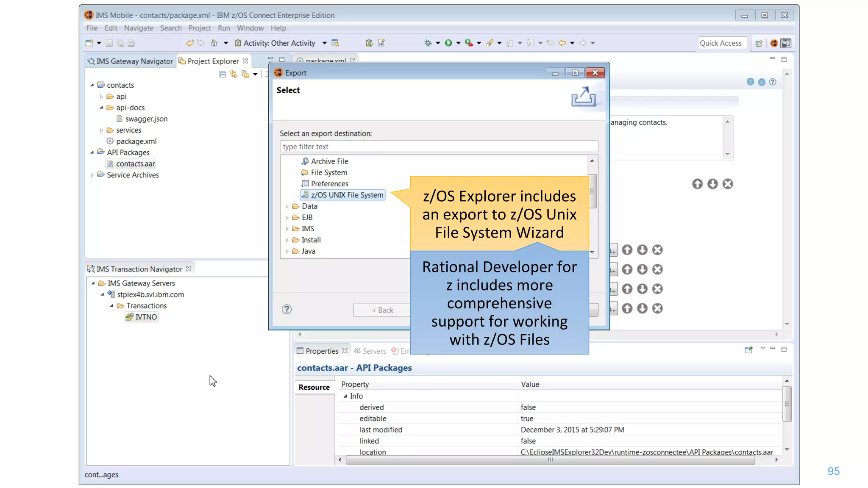Switch to the Servers tab
Screen dimensions: 868x488
370,351
